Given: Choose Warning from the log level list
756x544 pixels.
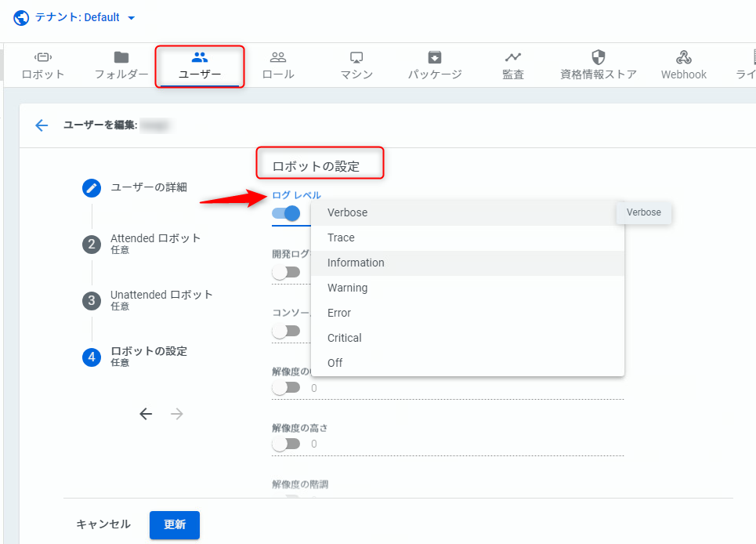Looking at the screenshot, I should pos(468,288).
